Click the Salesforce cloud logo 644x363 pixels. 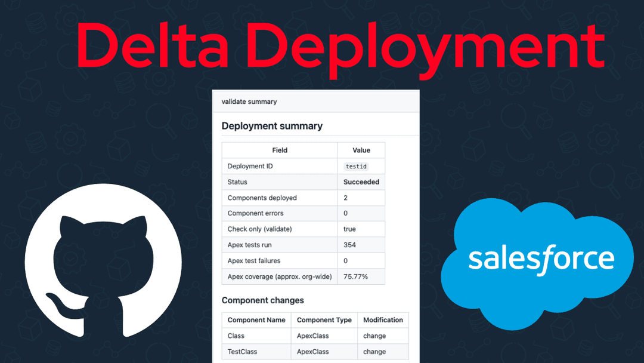537,263
